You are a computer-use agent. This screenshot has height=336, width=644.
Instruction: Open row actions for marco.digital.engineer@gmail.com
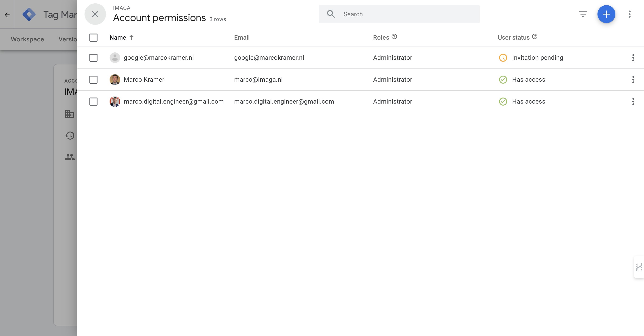[x=633, y=102]
